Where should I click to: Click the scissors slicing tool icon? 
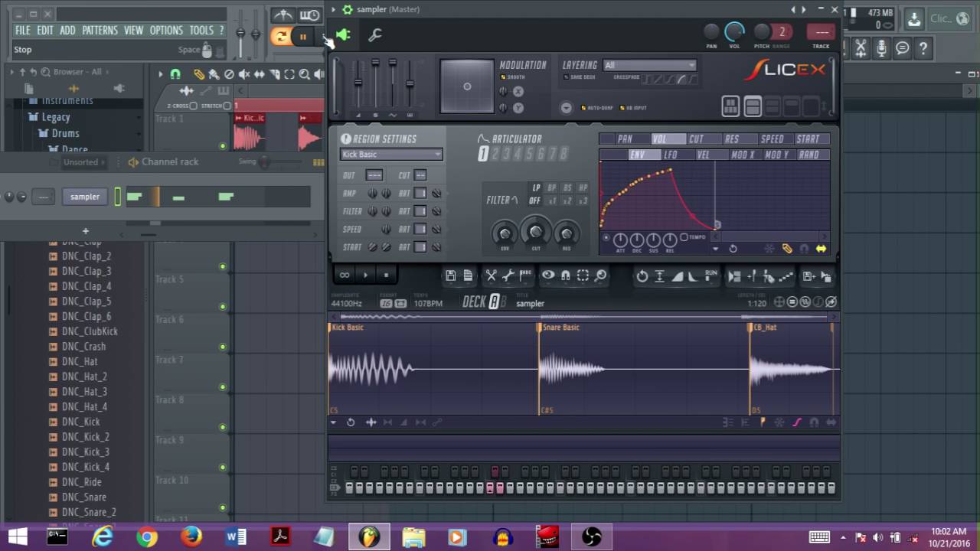[x=491, y=275]
